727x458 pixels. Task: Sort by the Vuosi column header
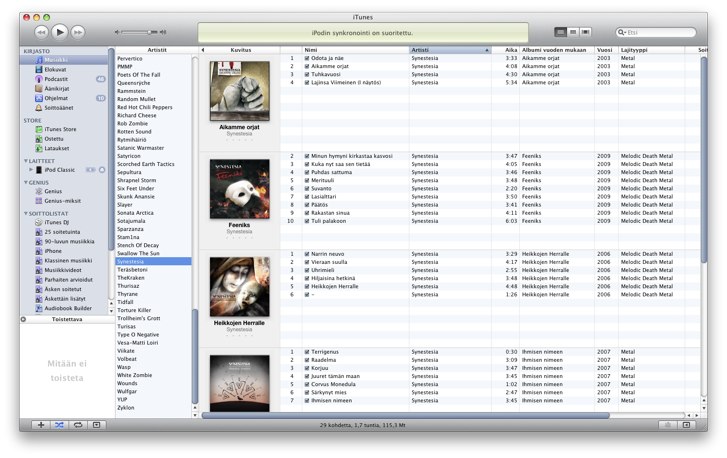click(x=605, y=50)
